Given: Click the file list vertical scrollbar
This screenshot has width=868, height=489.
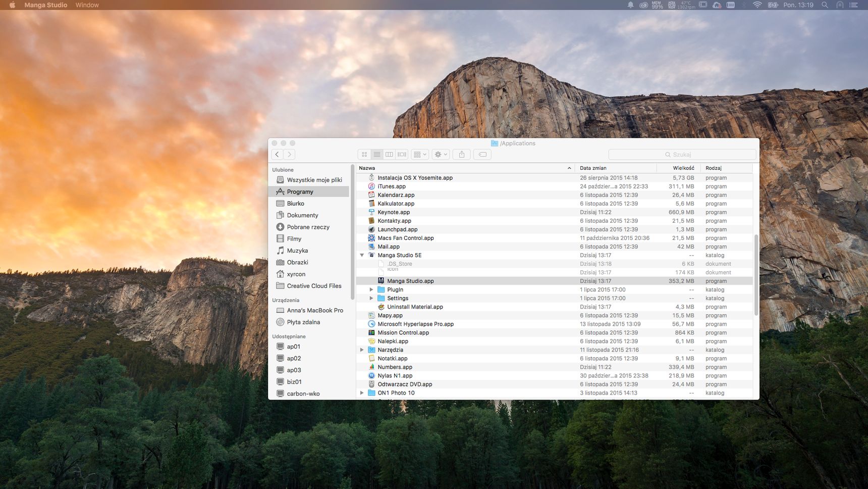Looking at the screenshot, I should pos(756,275).
